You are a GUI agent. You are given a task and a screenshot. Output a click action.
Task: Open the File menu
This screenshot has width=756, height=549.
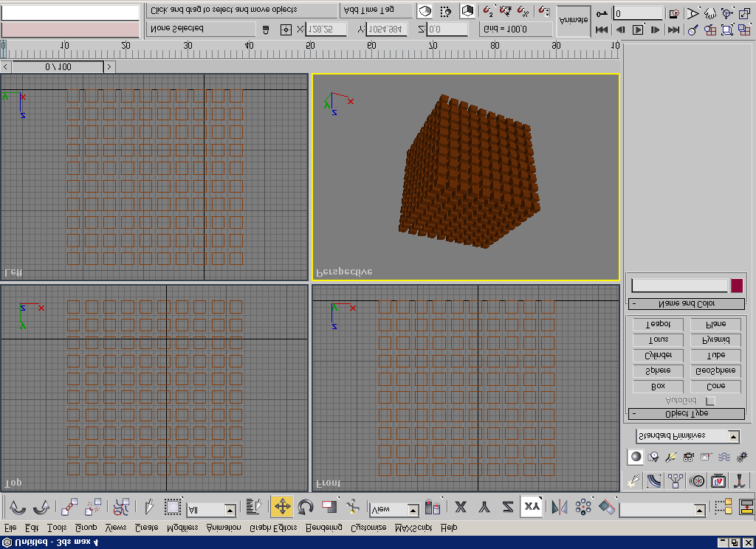pos(10,528)
